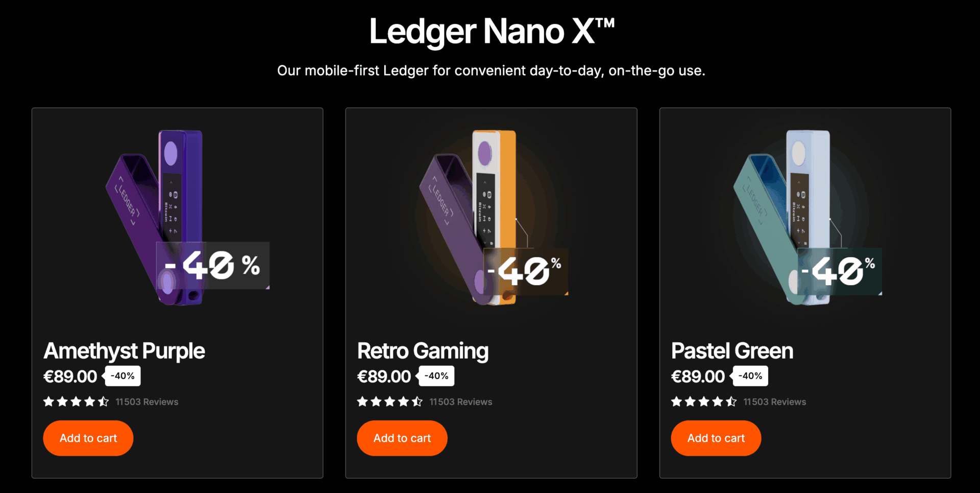Click the large -40% banner on Amethyst Purple

213,266
